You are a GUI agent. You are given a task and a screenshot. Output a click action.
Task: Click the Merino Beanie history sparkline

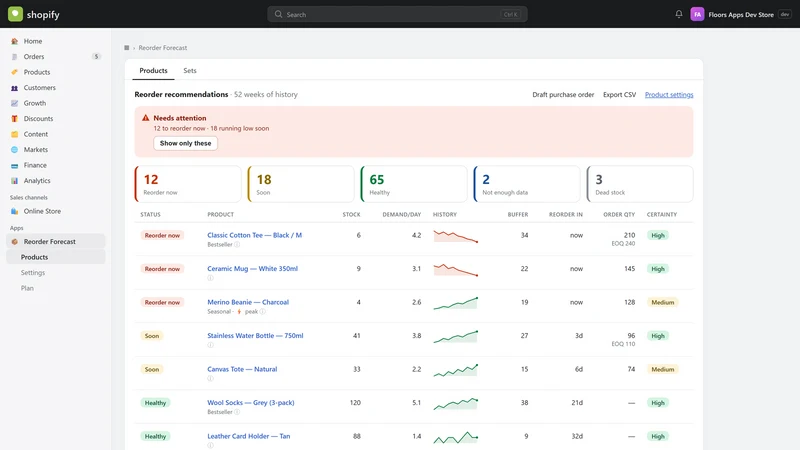click(456, 303)
